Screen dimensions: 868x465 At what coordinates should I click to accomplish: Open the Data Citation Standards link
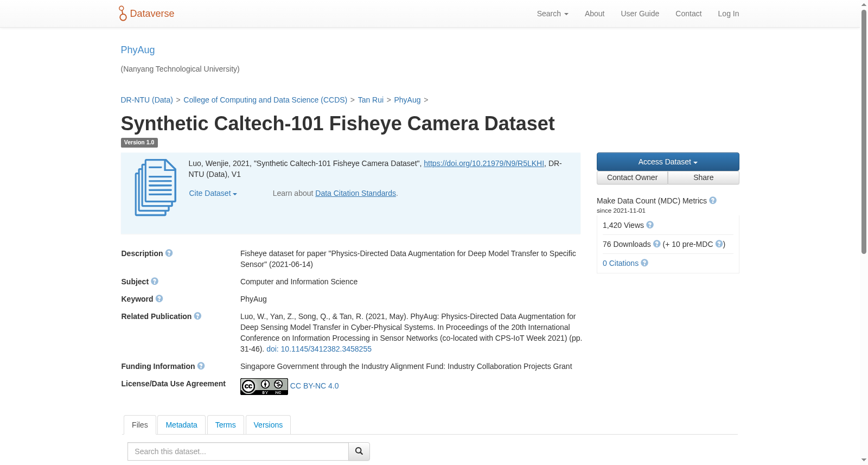356,193
